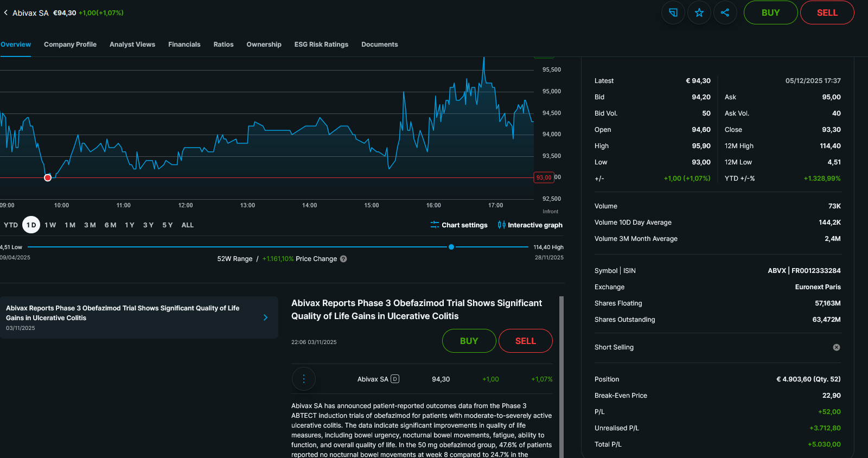Switch chart to 3Y range

click(149, 225)
